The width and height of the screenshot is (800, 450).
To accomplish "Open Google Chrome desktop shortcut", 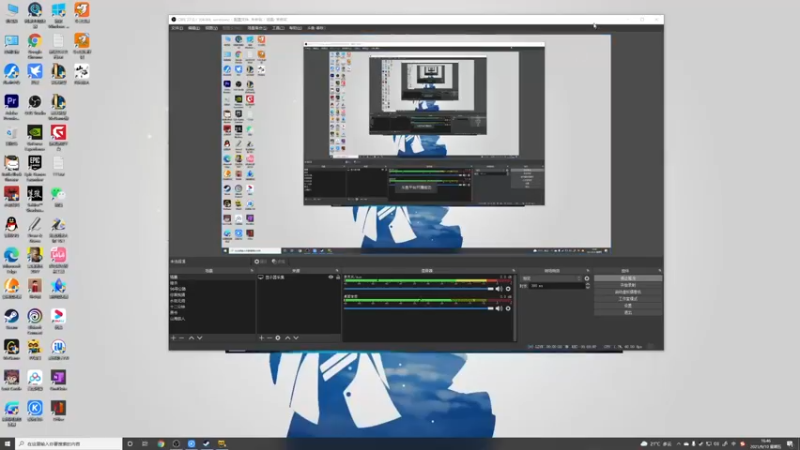I will [35, 46].
